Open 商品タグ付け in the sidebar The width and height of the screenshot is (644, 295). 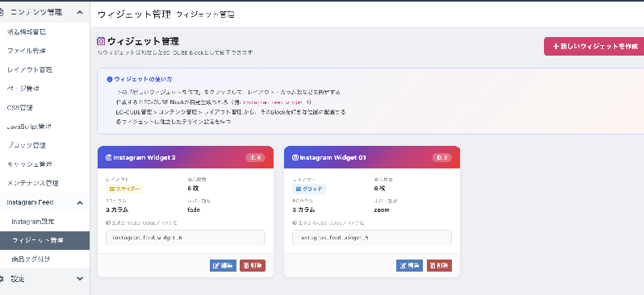click(31, 260)
